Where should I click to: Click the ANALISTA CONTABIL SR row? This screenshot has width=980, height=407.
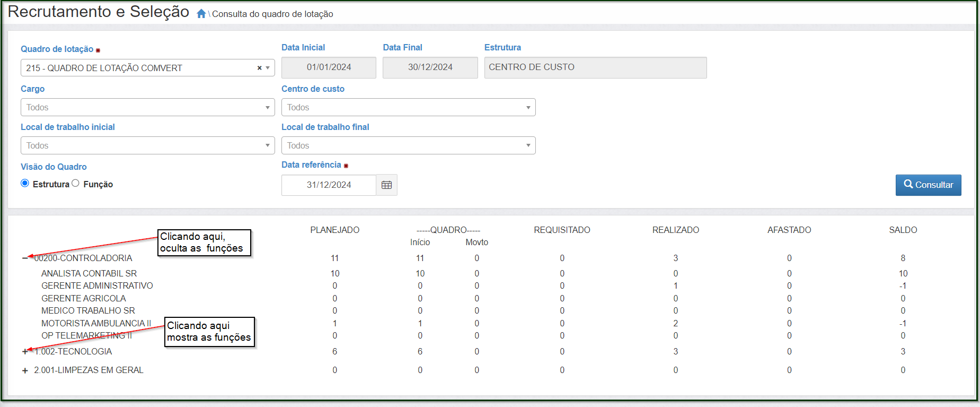click(89, 273)
